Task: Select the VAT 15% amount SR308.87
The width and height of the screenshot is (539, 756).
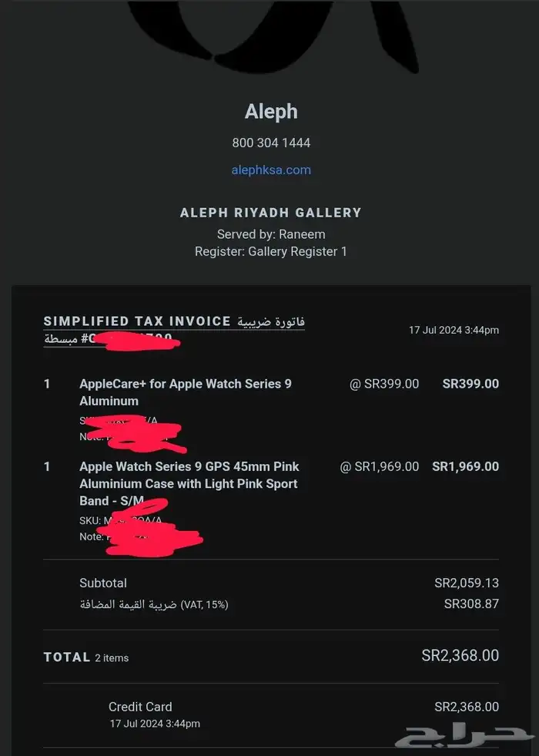Action: [x=471, y=604]
